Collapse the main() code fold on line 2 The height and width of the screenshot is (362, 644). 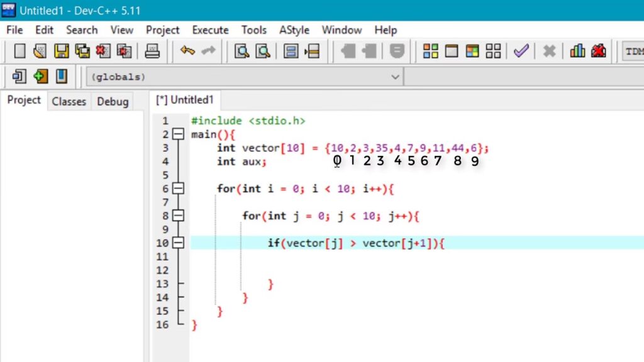pyautogui.click(x=178, y=134)
